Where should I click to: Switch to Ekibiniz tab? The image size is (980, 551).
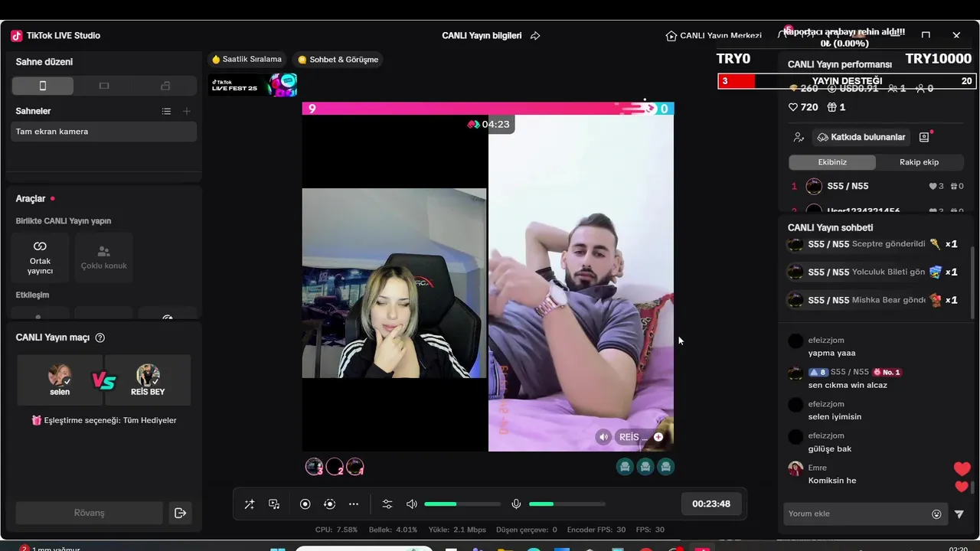point(832,162)
